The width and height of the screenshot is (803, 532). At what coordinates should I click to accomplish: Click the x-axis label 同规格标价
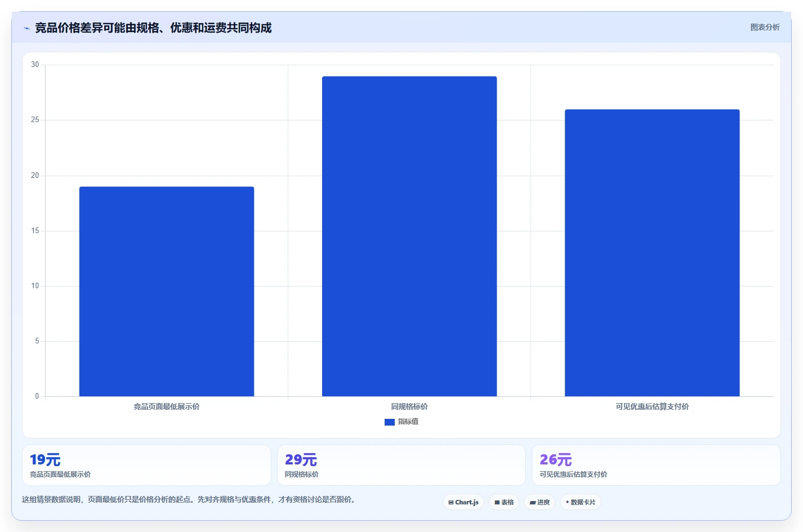click(409, 406)
